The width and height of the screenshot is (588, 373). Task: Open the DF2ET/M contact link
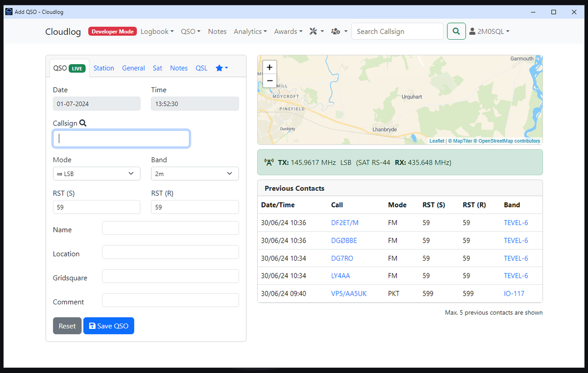click(344, 223)
